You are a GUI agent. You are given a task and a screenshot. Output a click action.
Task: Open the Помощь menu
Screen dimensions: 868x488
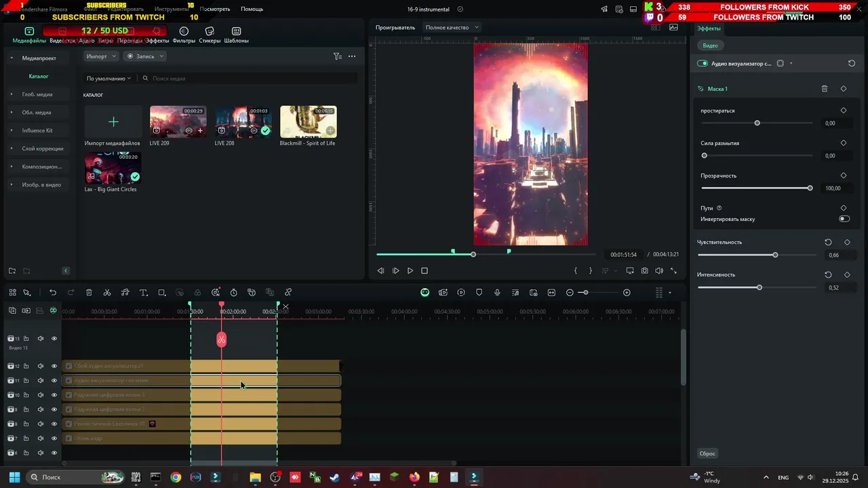[x=252, y=9]
